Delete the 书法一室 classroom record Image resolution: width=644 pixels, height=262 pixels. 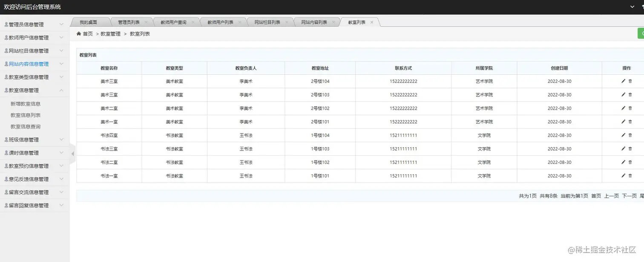(x=630, y=176)
